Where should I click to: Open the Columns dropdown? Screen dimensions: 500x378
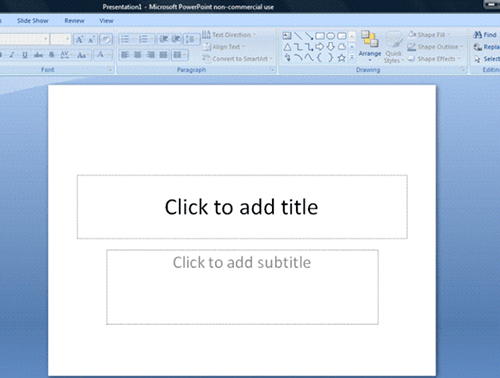point(180,55)
